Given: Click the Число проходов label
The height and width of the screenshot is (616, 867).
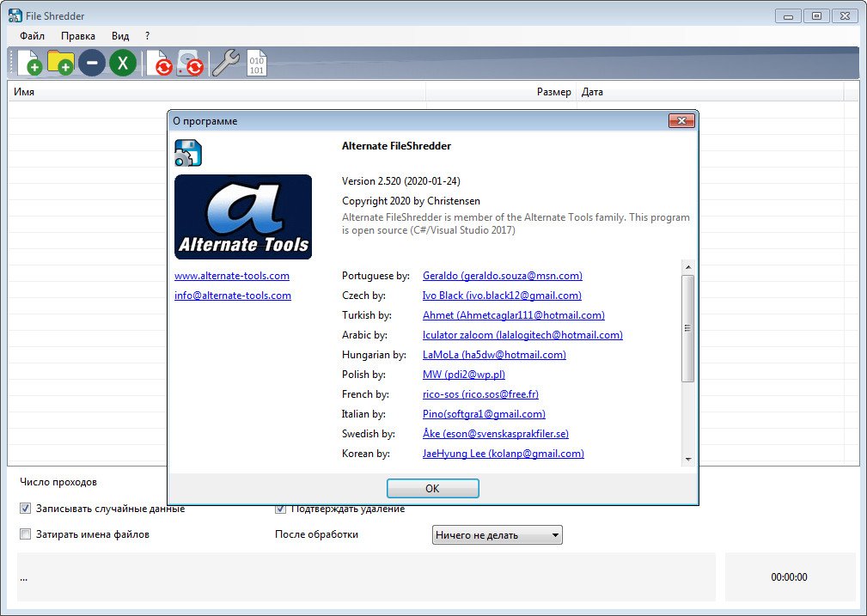Looking at the screenshot, I should (58, 482).
